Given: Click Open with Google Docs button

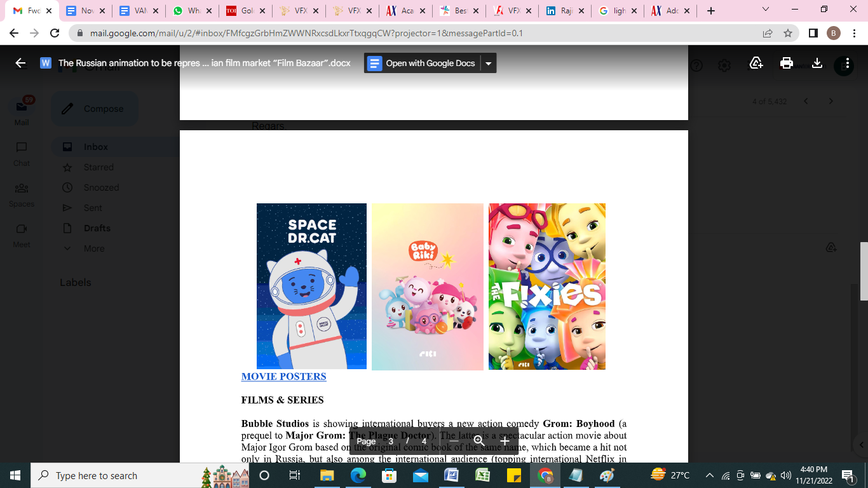Looking at the screenshot, I should (x=422, y=63).
